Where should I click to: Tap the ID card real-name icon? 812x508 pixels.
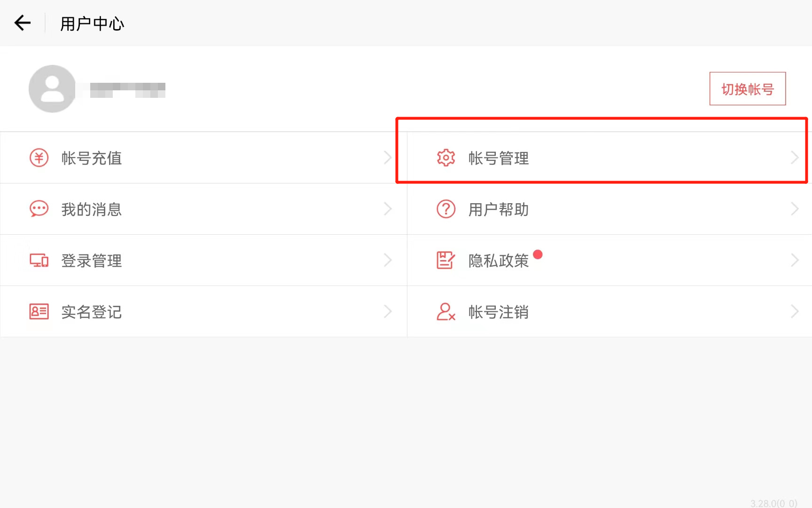39,311
